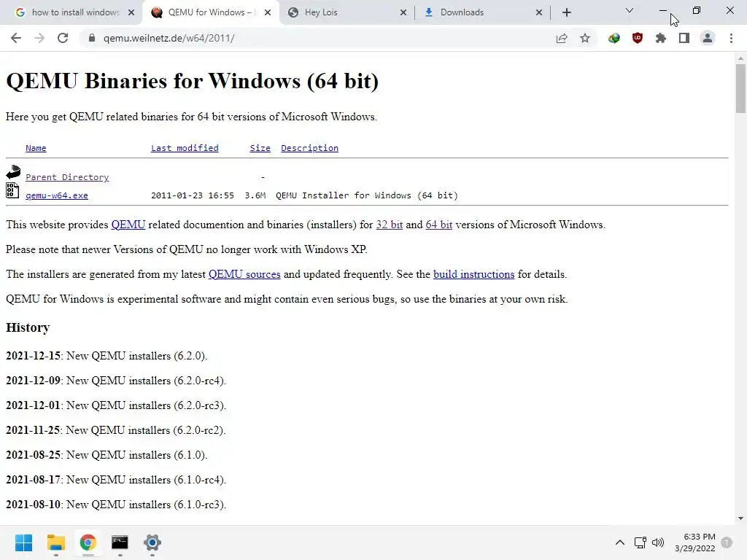Open the Chrome profile avatar
Screen dimensions: 747x560
click(x=708, y=38)
